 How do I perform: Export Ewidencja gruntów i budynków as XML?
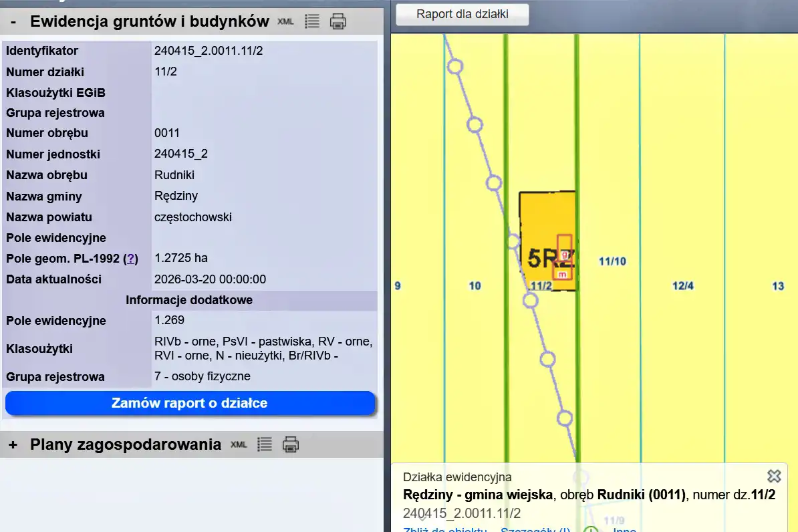click(285, 21)
